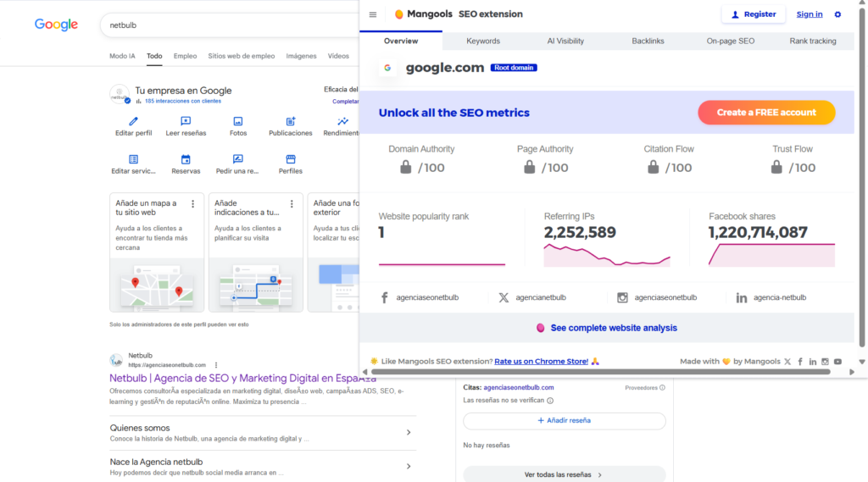Open the Backlinks tab

click(648, 41)
